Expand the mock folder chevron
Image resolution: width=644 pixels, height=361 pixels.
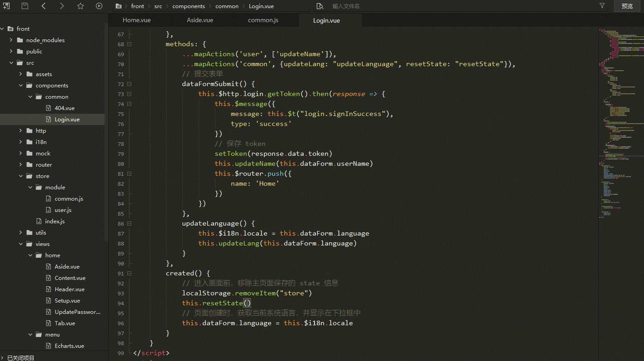click(20, 153)
